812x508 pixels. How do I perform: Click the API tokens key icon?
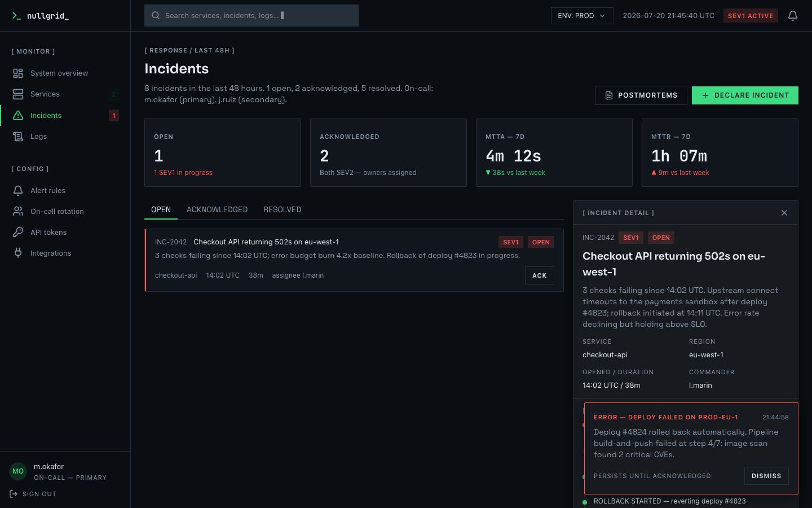(18, 233)
